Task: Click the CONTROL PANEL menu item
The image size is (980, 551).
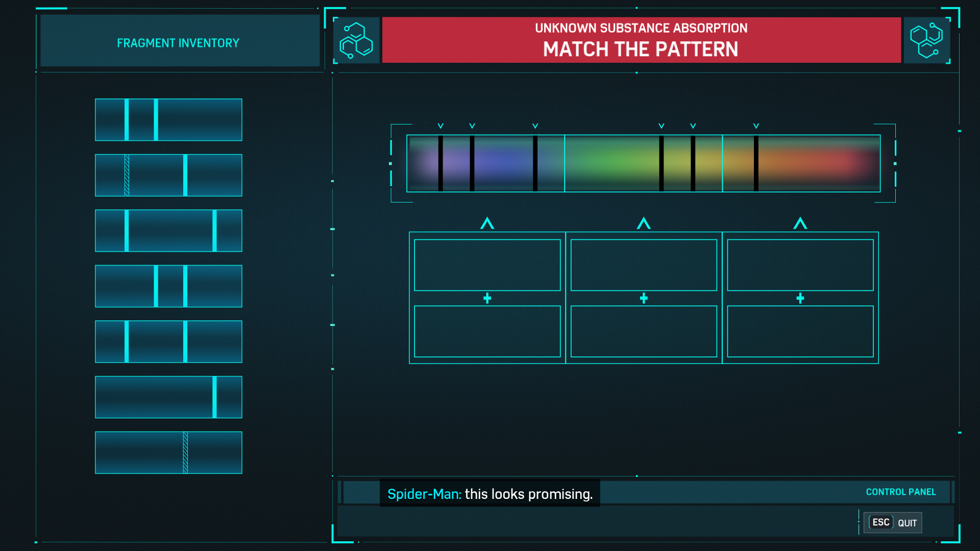Action: 900,492
